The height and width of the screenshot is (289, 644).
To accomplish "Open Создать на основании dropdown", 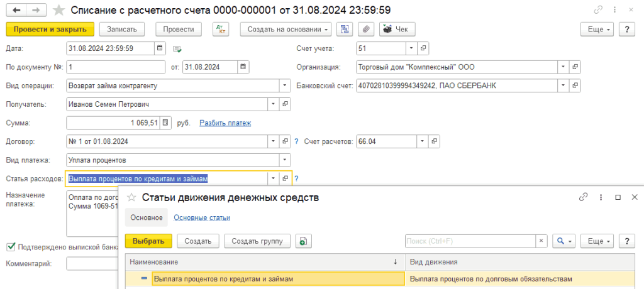I will pyautogui.click(x=289, y=30).
